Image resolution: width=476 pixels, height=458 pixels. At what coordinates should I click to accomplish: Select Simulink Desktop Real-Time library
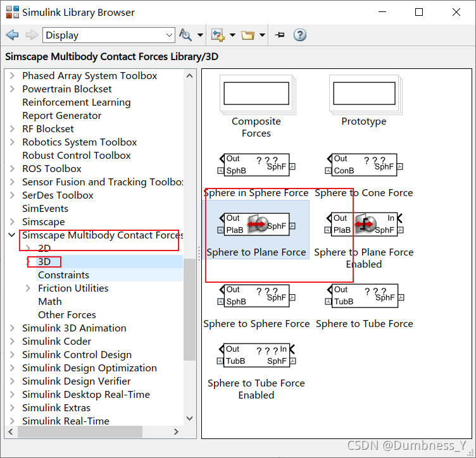(86, 395)
